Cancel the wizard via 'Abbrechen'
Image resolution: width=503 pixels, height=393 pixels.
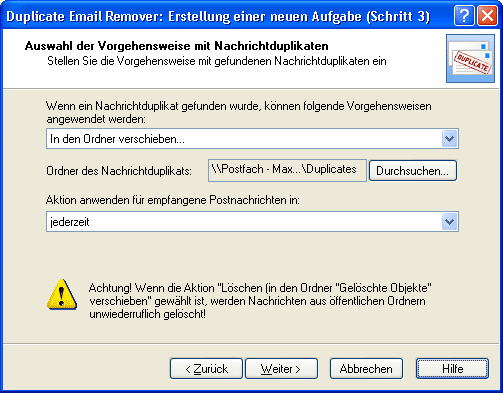pyautogui.click(x=366, y=369)
